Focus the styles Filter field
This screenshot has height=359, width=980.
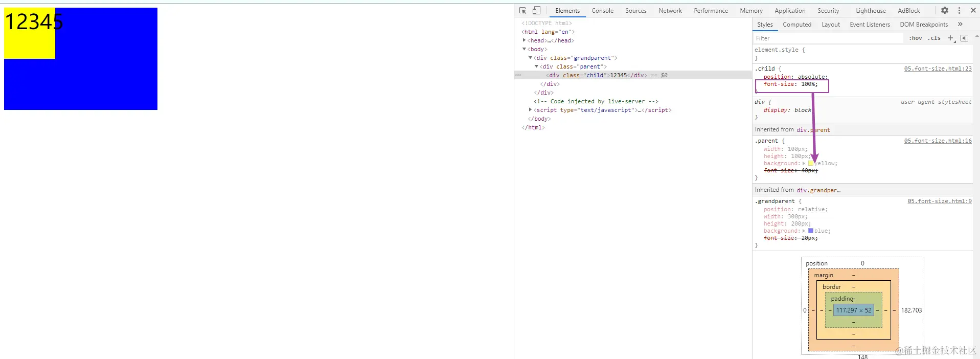[x=828, y=38]
